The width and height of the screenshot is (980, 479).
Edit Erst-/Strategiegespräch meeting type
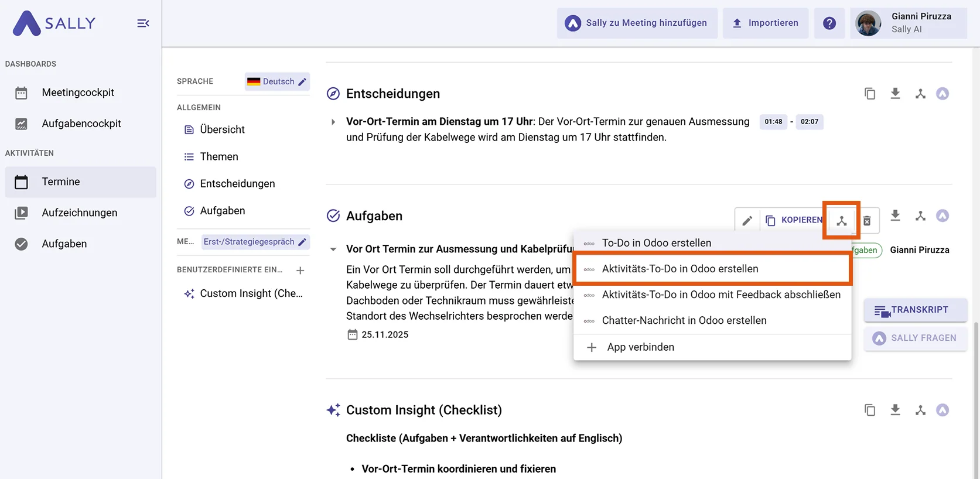pos(255,242)
